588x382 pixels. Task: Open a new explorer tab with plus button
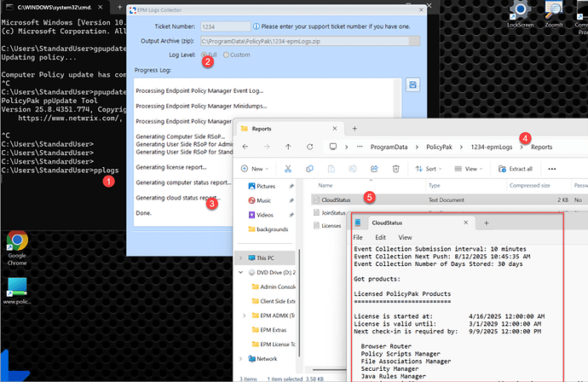(x=355, y=129)
